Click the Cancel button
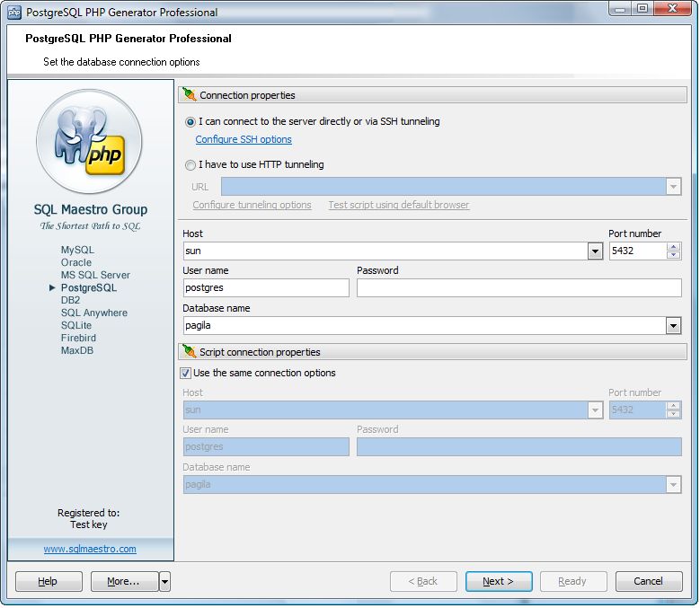700x608 pixels. click(649, 582)
